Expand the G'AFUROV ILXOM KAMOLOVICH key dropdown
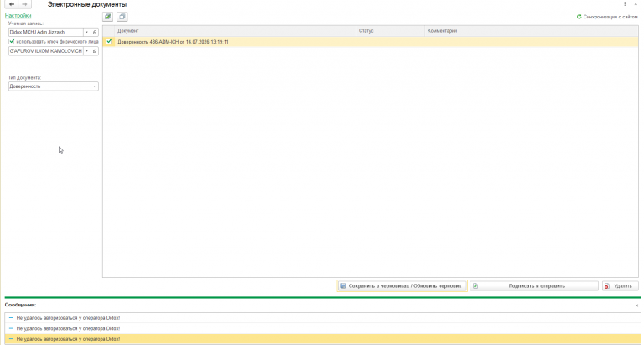This screenshot has width=644, height=345. click(86, 51)
